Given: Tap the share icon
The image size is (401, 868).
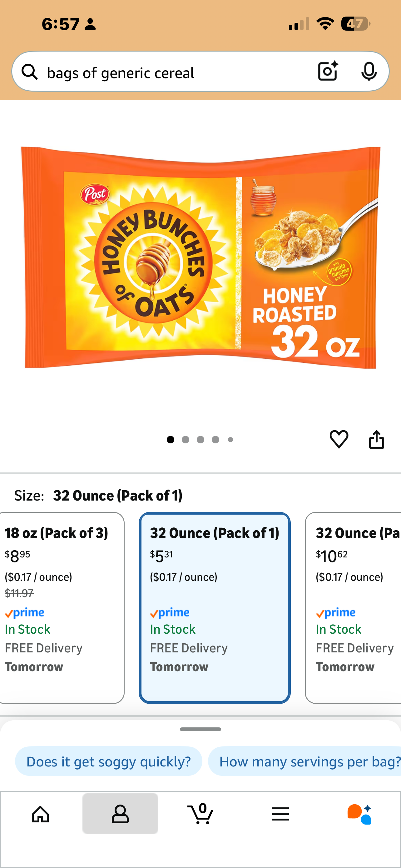Looking at the screenshot, I should click(x=376, y=439).
